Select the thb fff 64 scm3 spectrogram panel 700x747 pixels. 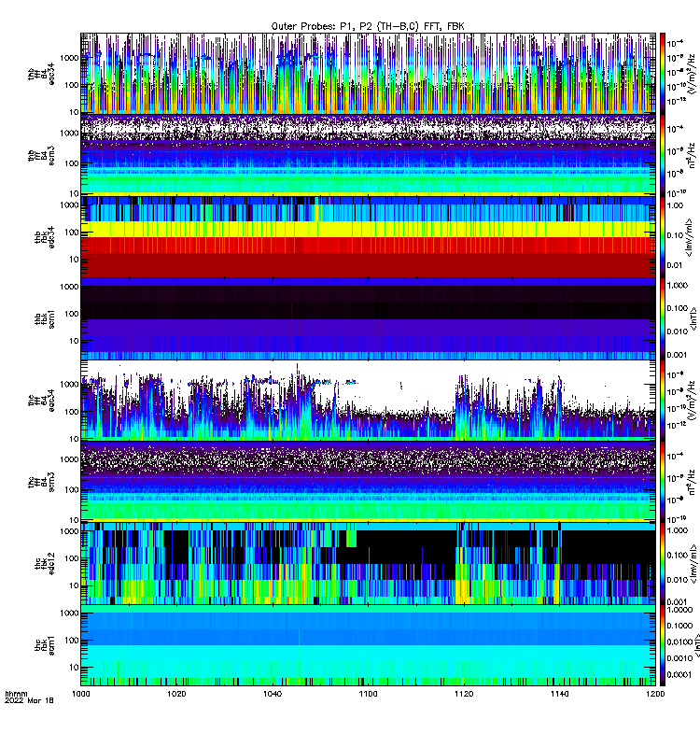click(368, 155)
